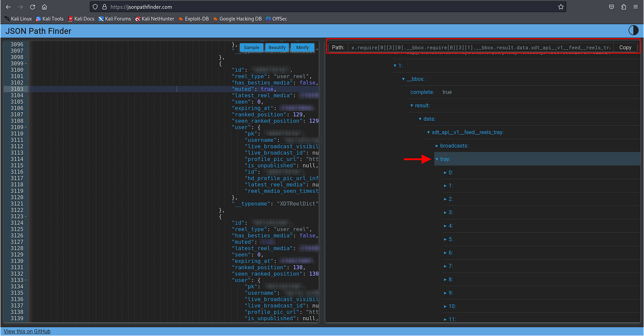The width and height of the screenshot is (644, 336).
Task: Click the browser URL address bar
Action: pos(329,7)
